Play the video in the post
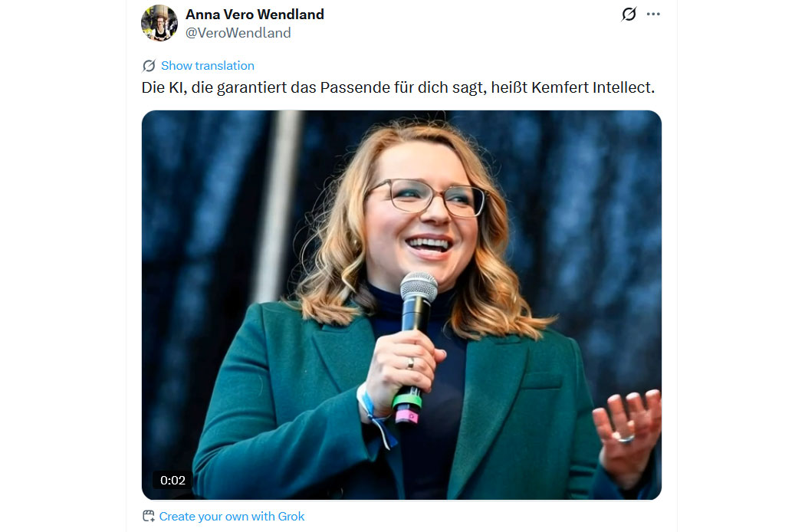 [x=402, y=305]
